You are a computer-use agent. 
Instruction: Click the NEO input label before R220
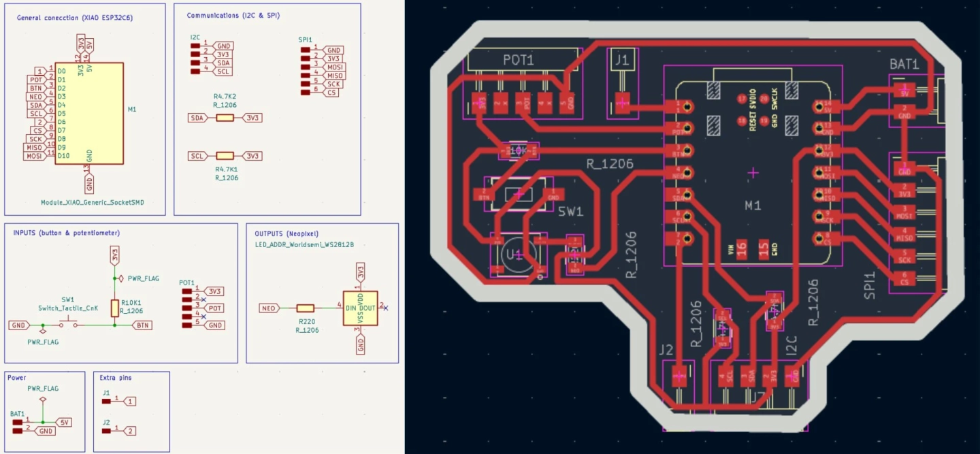point(269,308)
